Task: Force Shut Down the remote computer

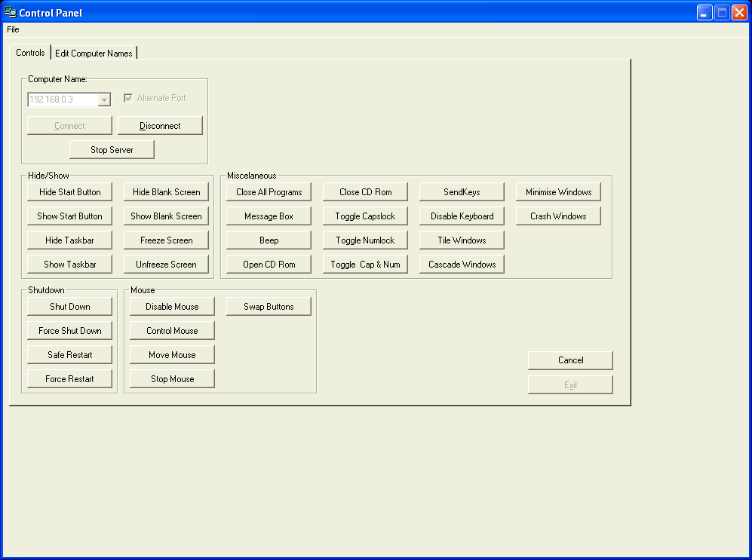Action: 69,330
